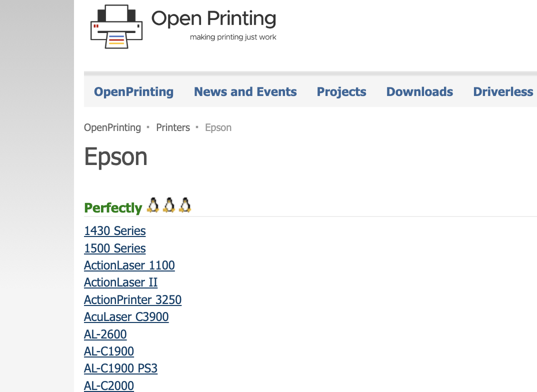
Task: Click the ActionPrinter 3250 link
Action: (x=132, y=300)
